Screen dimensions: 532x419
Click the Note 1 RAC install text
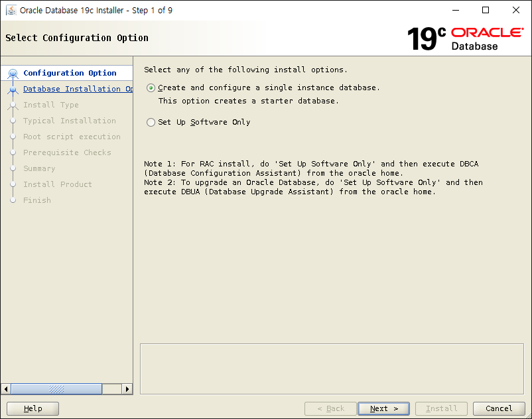(311, 168)
